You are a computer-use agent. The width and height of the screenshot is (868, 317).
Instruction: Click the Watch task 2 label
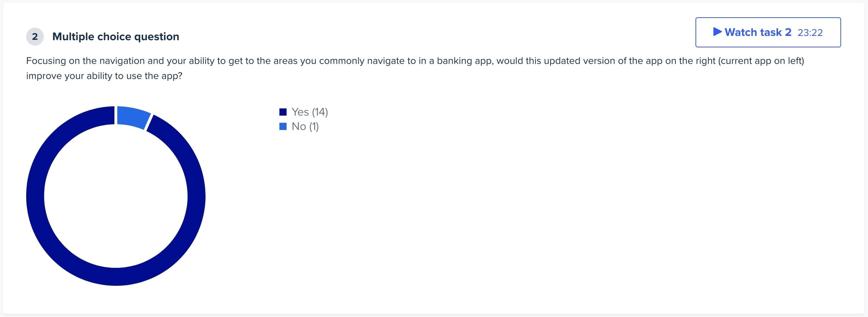758,32
